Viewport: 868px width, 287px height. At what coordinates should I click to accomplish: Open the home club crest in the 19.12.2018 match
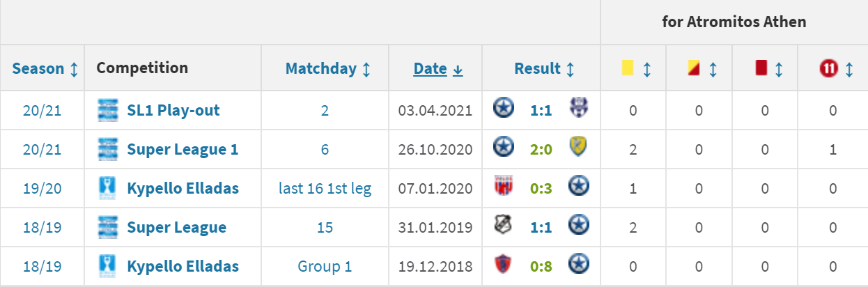[x=502, y=266]
